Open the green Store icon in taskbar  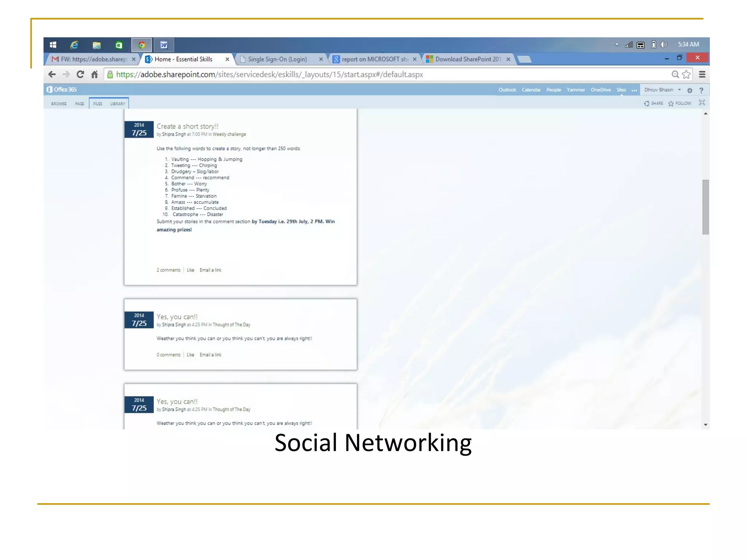click(x=119, y=45)
